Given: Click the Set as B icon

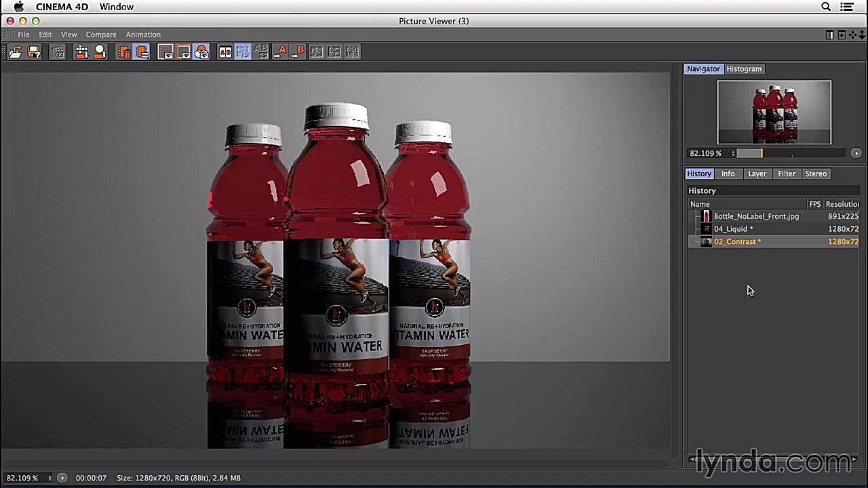Looking at the screenshot, I should 298,52.
